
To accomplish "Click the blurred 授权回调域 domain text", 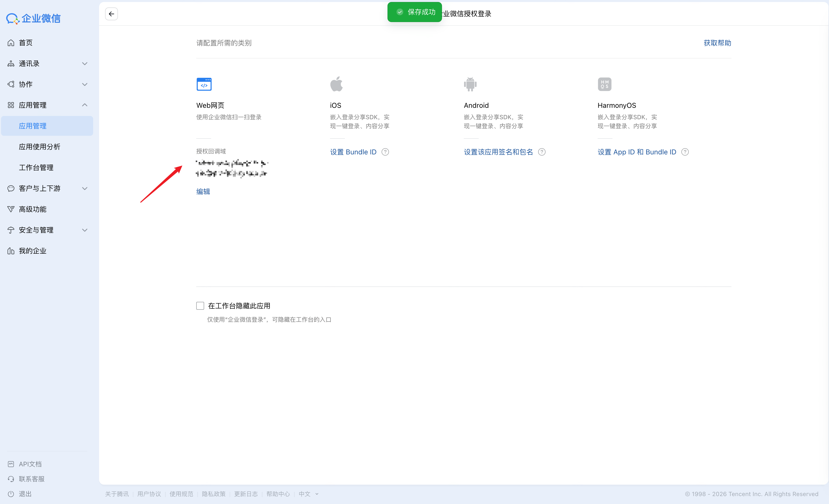I will click(232, 168).
